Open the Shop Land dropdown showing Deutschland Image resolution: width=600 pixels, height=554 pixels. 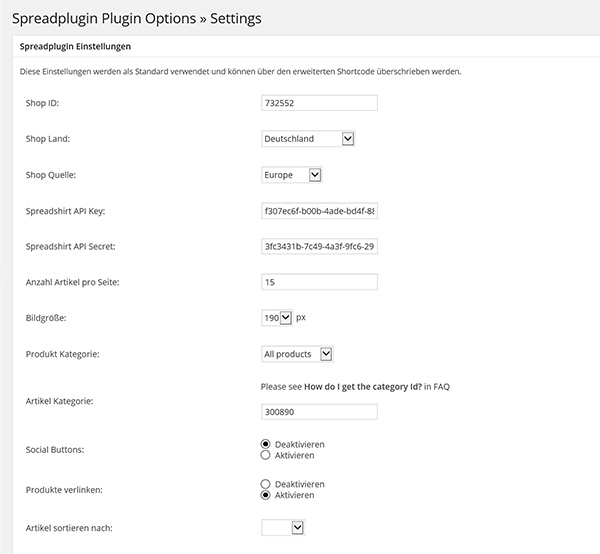pos(308,138)
